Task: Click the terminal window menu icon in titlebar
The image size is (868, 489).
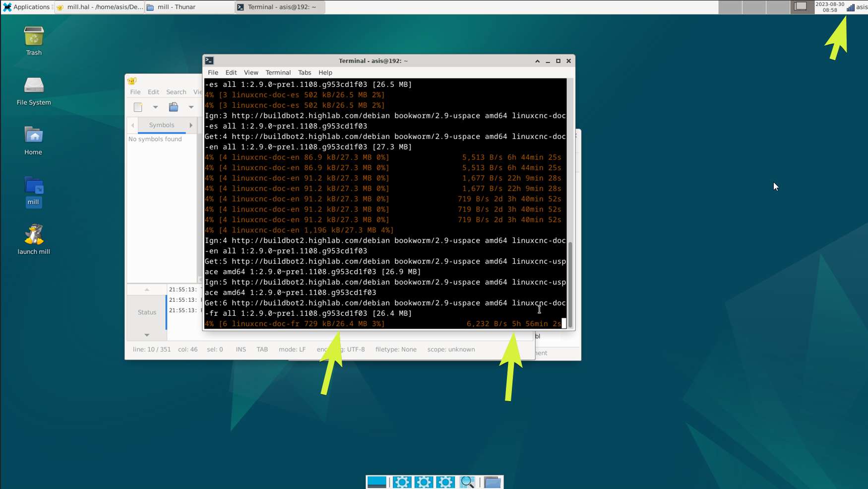Action: point(209,61)
